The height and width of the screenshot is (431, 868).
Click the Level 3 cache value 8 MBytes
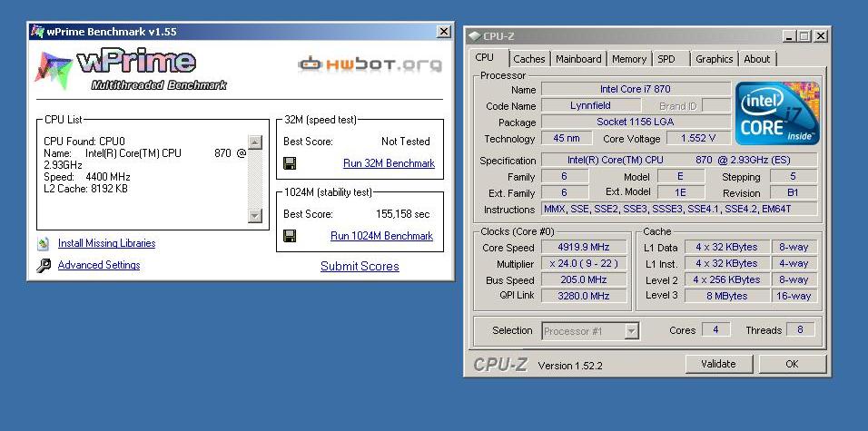(x=727, y=296)
